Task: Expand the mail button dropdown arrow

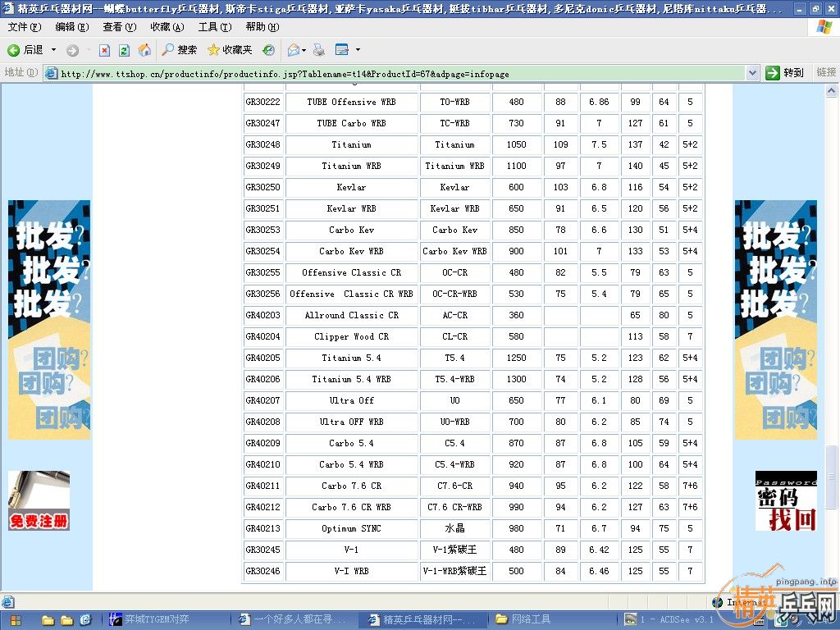Action: click(304, 50)
